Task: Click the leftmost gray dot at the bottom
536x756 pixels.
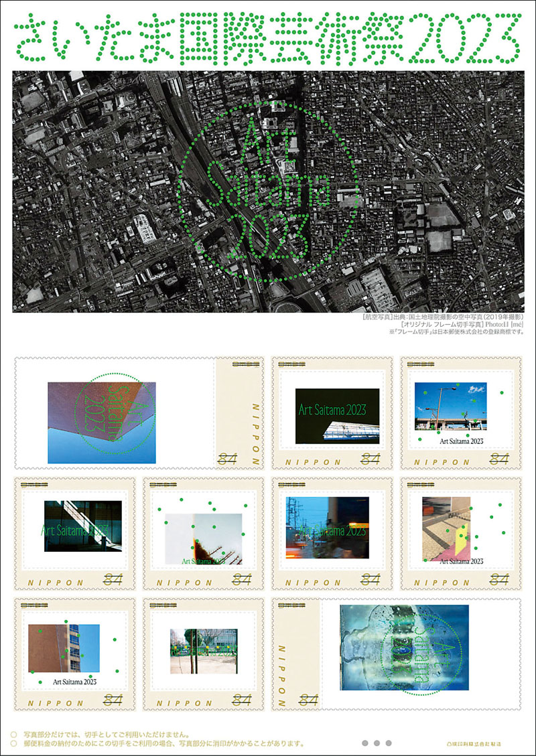Action: tap(365, 743)
